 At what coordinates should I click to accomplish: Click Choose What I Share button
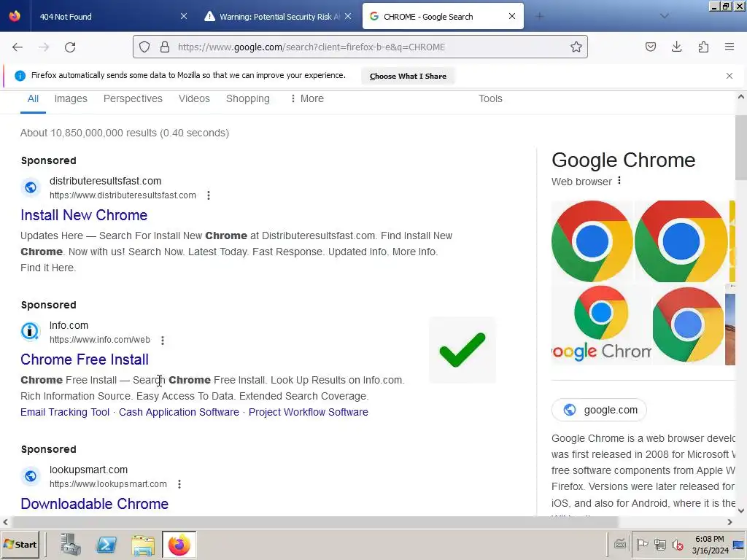pos(408,76)
